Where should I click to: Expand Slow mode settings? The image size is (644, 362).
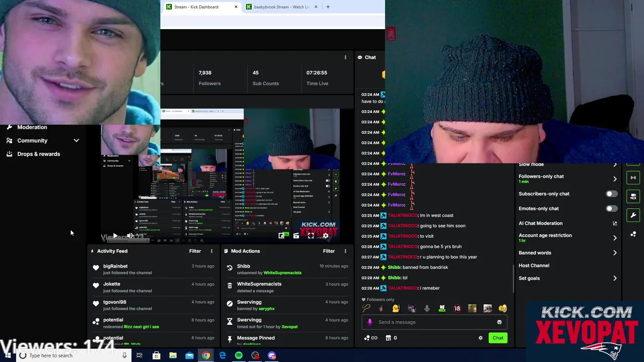coord(615,164)
